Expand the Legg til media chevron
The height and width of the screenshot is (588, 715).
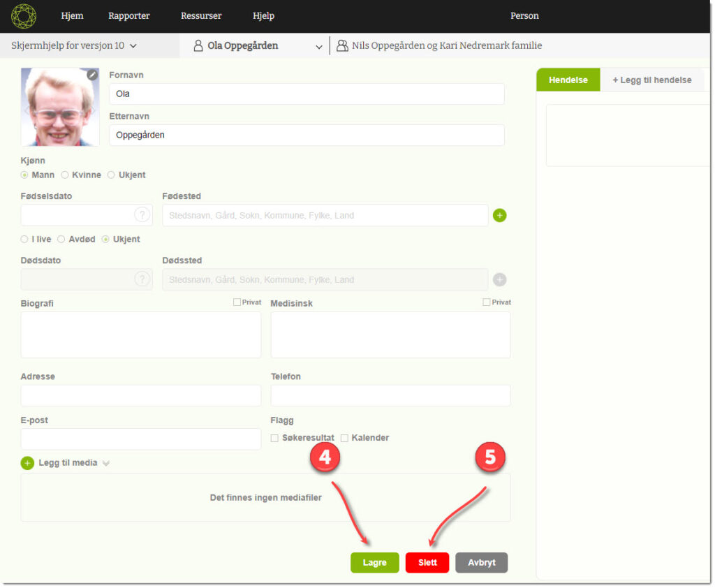(x=106, y=463)
